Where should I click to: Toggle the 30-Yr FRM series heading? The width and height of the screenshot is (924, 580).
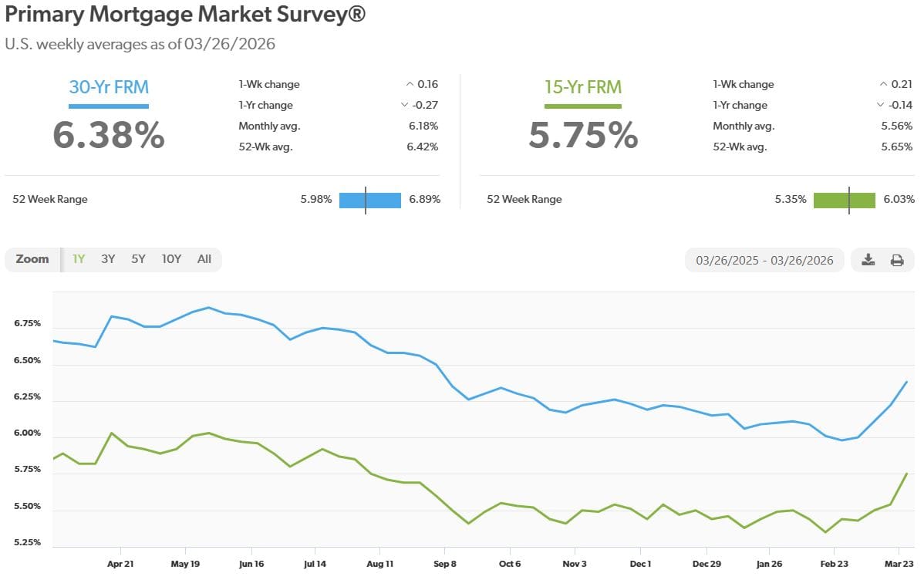[109, 87]
